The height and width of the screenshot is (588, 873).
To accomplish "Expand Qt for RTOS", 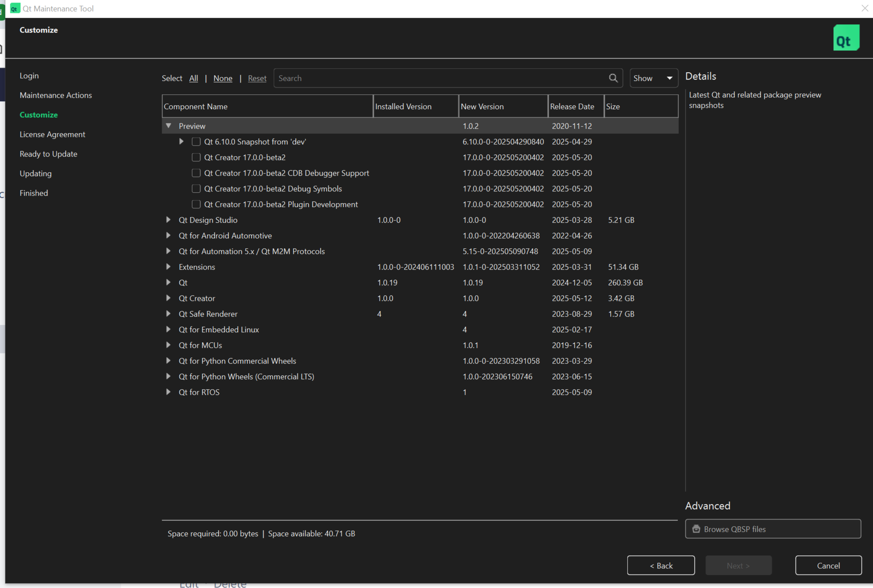I will 168,392.
